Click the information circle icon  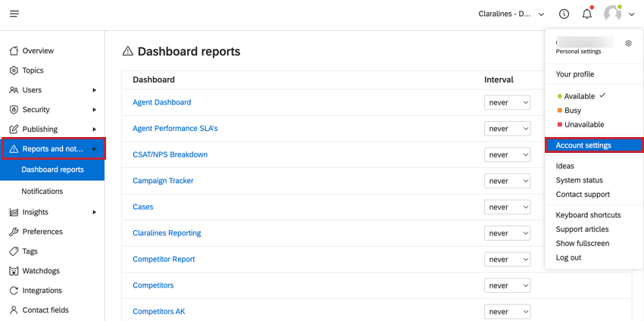click(564, 14)
